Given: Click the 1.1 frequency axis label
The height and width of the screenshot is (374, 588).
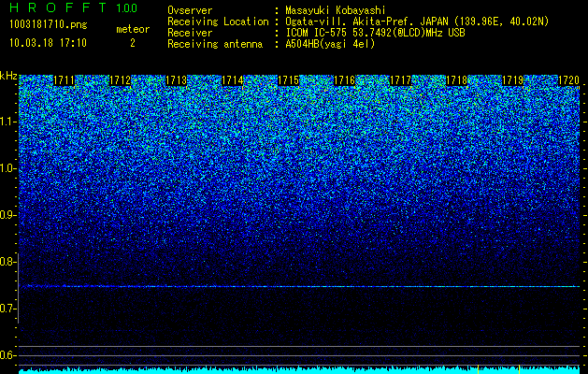Looking at the screenshot, I should (x=7, y=122).
